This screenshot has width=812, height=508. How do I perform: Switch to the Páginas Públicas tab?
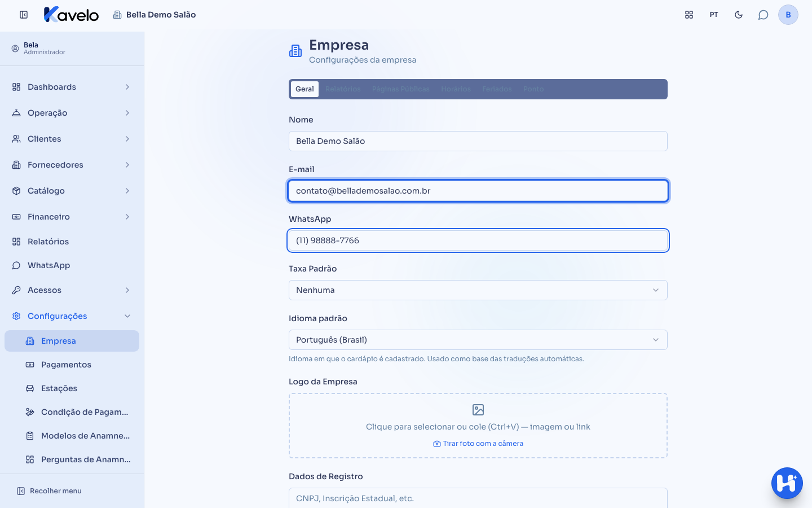point(401,89)
